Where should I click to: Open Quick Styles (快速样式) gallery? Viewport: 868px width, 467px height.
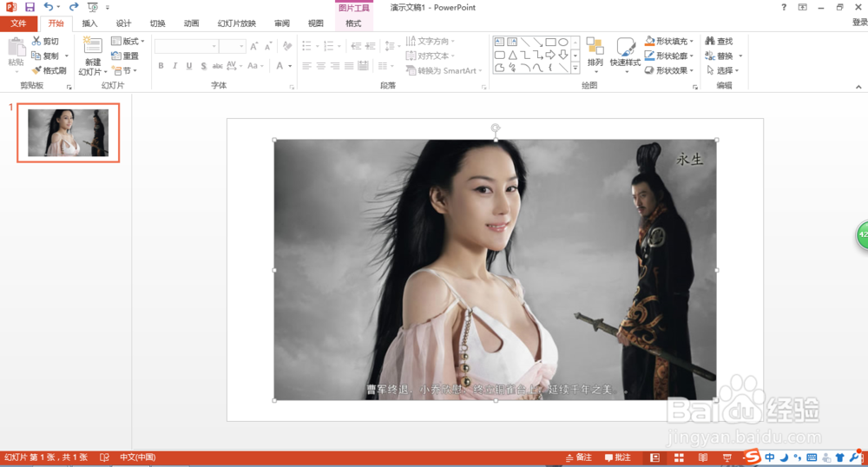click(625, 53)
